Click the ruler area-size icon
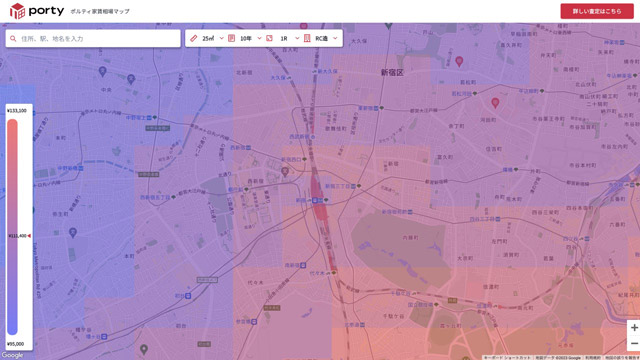The width and height of the screenshot is (640, 360). click(x=194, y=38)
